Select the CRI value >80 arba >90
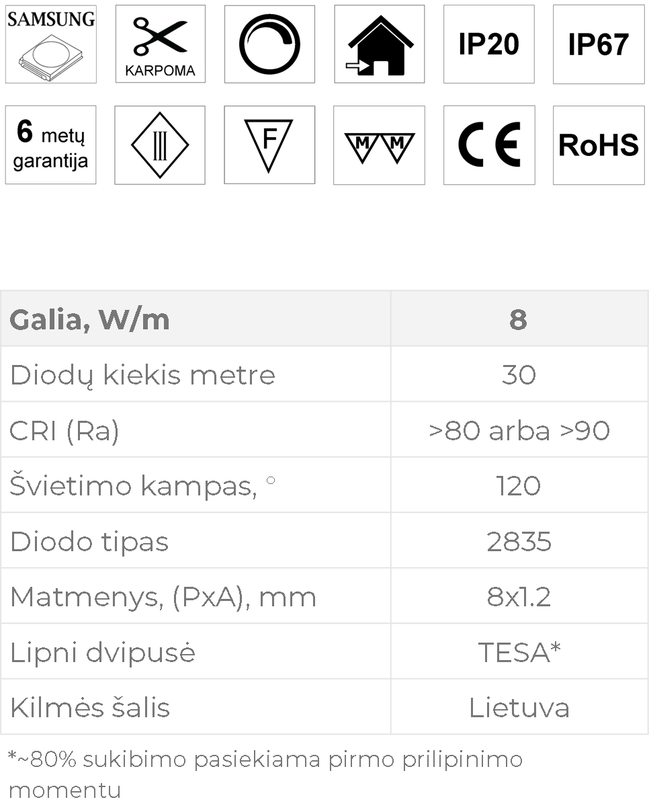649x812 pixels. tap(519, 430)
